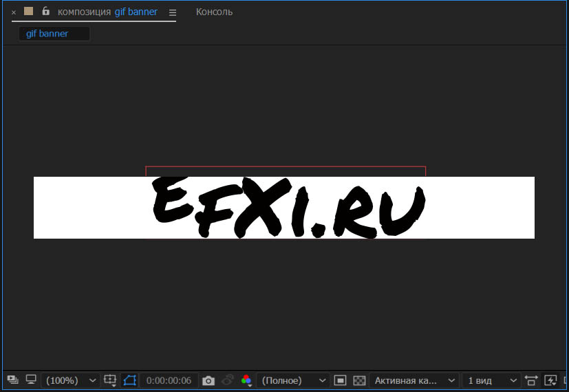Open the Активная камера view dropdown

(x=414, y=380)
